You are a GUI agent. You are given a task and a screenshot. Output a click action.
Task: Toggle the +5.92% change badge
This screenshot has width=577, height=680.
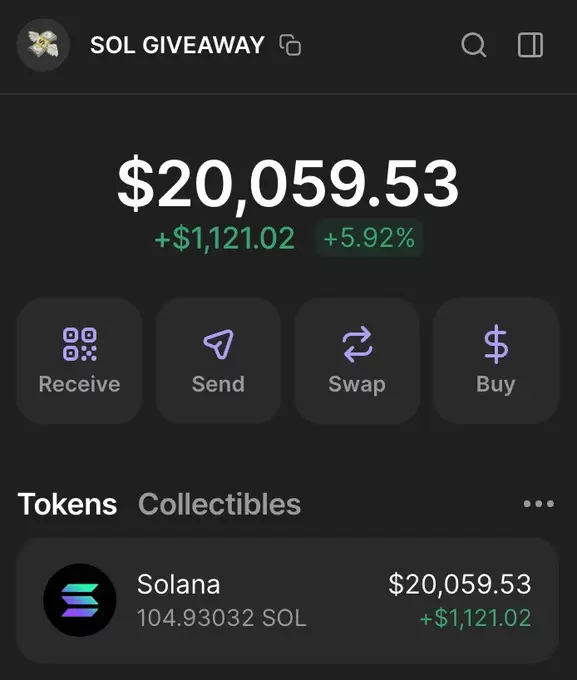pos(369,238)
